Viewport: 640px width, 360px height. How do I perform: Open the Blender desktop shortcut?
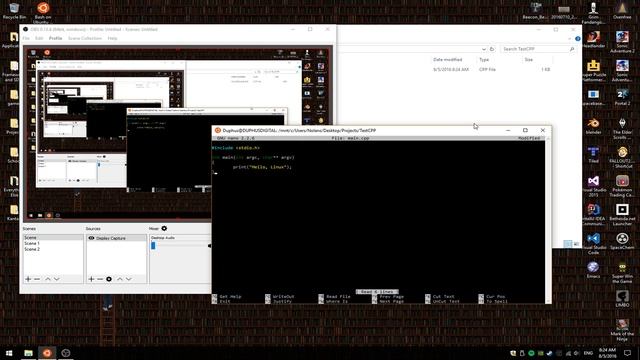tap(593, 126)
